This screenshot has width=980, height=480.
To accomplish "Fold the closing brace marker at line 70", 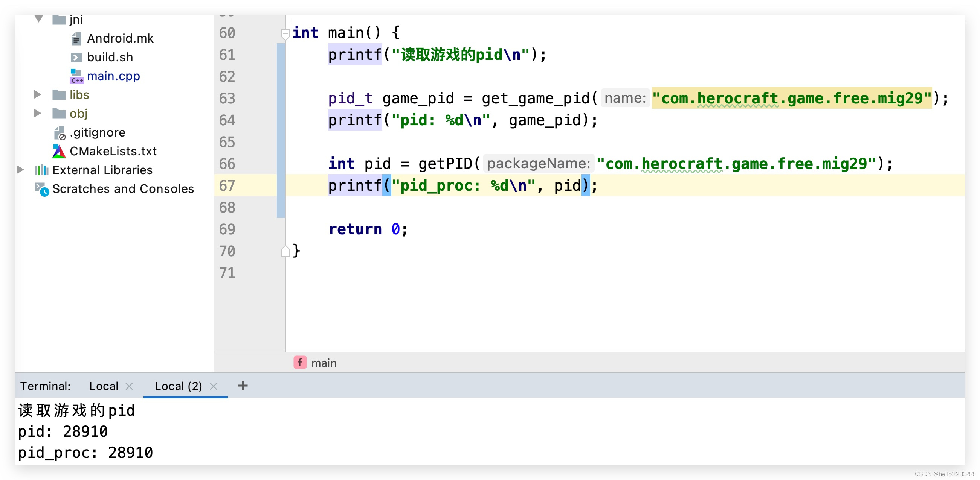I will coord(285,251).
